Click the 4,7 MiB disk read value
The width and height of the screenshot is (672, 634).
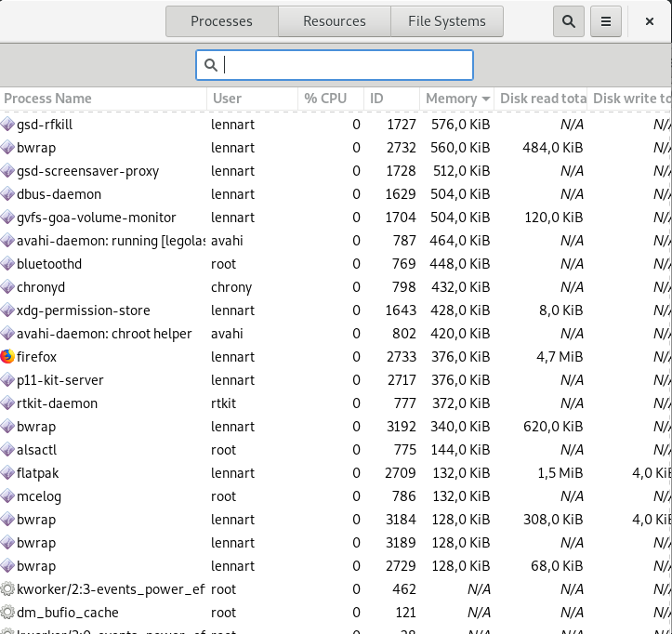pos(560,357)
